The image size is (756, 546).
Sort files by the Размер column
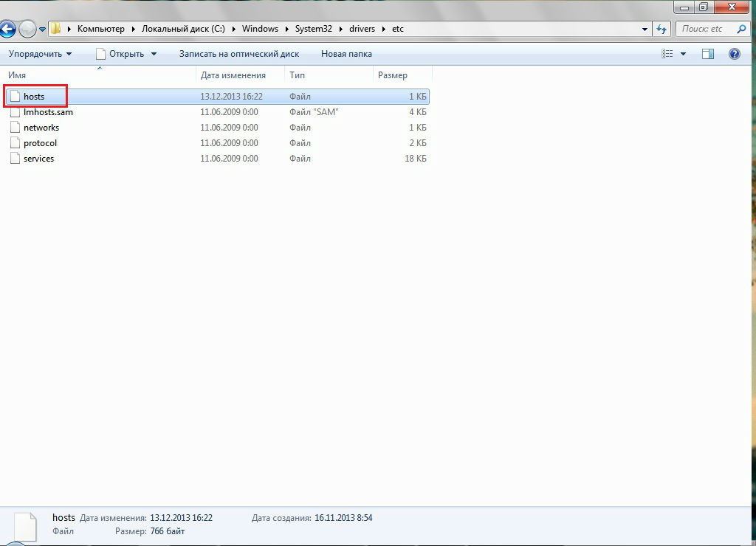click(x=402, y=75)
